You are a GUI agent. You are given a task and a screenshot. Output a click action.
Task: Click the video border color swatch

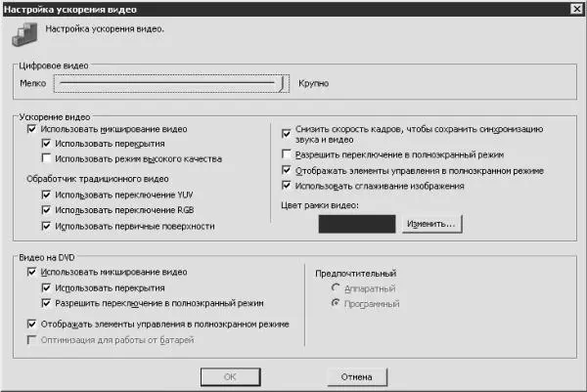pos(356,224)
